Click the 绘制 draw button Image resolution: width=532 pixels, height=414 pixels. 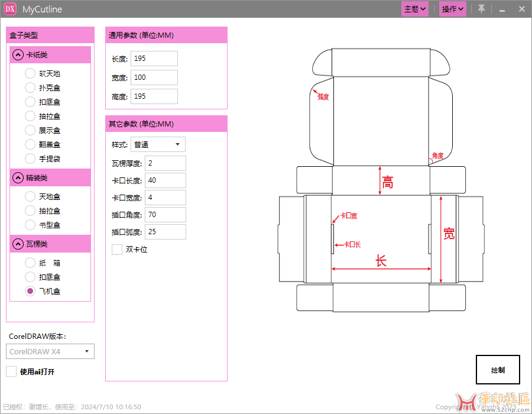pyautogui.click(x=498, y=370)
